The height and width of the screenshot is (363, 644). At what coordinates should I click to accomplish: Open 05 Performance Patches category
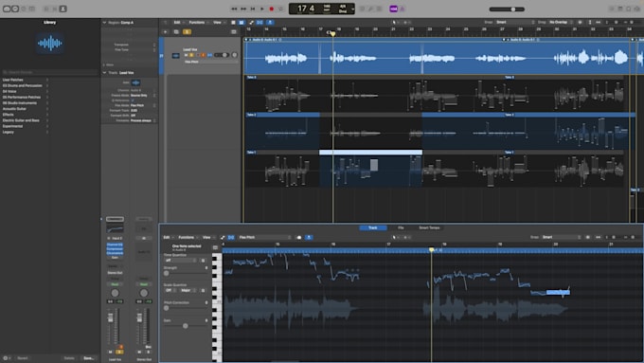click(x=22, y=97)
